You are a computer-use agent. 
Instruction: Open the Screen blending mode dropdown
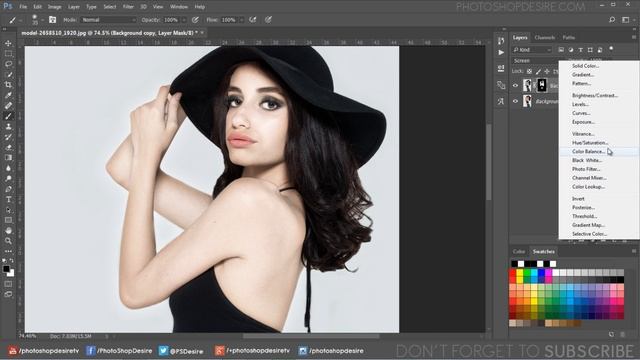(535, 60)
